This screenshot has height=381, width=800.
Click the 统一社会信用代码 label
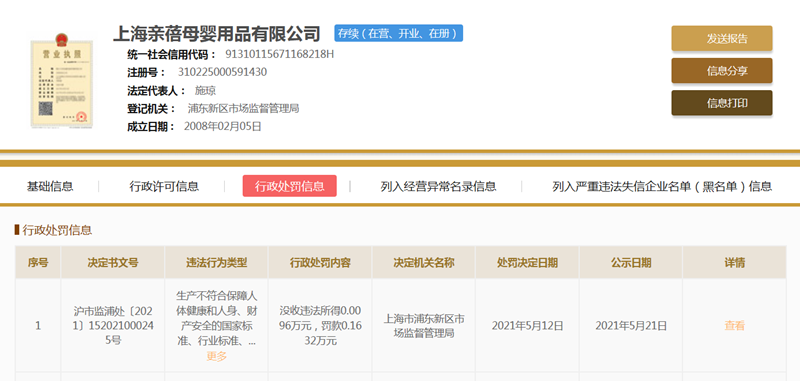tap(171, 54)
